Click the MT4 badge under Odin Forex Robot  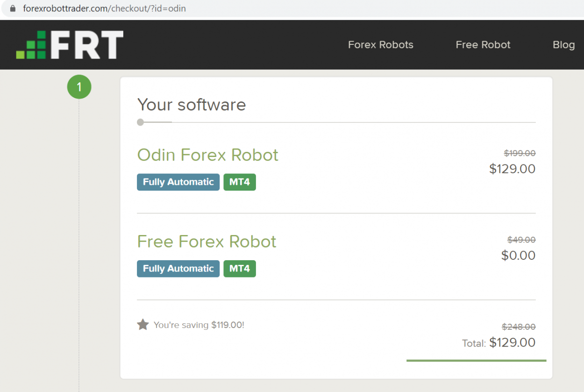tap(240, 182)
